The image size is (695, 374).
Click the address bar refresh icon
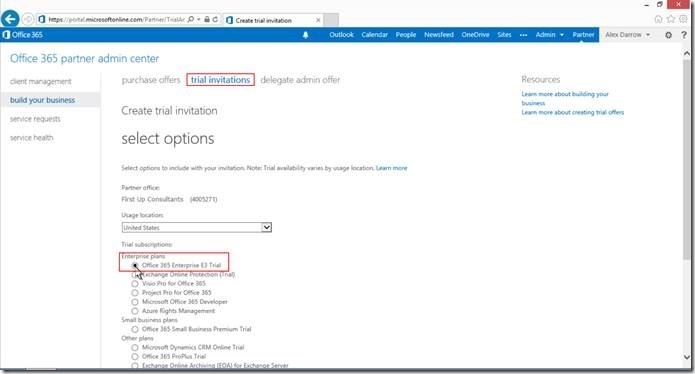215,19
